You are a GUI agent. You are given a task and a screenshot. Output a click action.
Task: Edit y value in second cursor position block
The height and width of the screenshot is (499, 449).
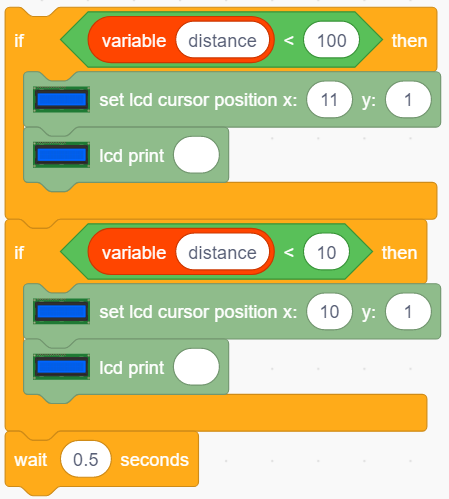(408, 312)
